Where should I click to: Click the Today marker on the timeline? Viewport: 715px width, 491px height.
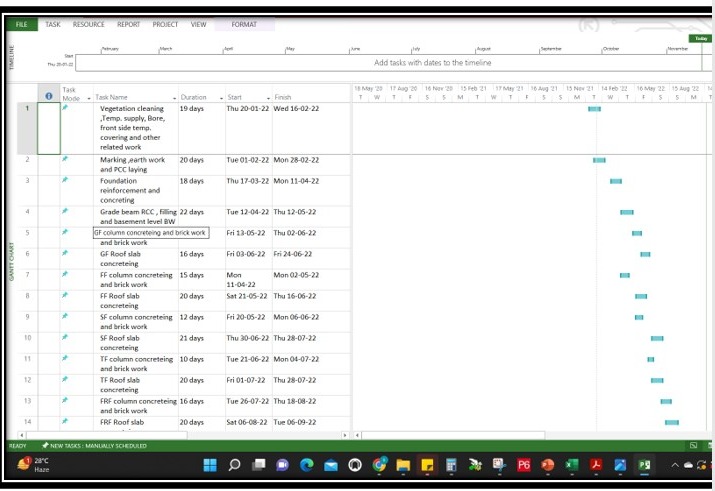702,39
